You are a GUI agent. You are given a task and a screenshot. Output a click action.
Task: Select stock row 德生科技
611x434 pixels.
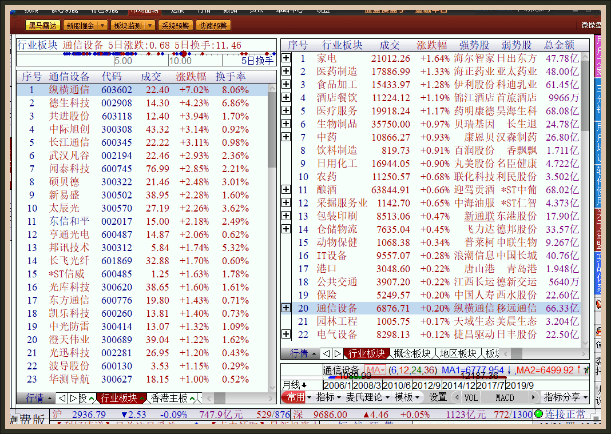[x=143, y=103]
